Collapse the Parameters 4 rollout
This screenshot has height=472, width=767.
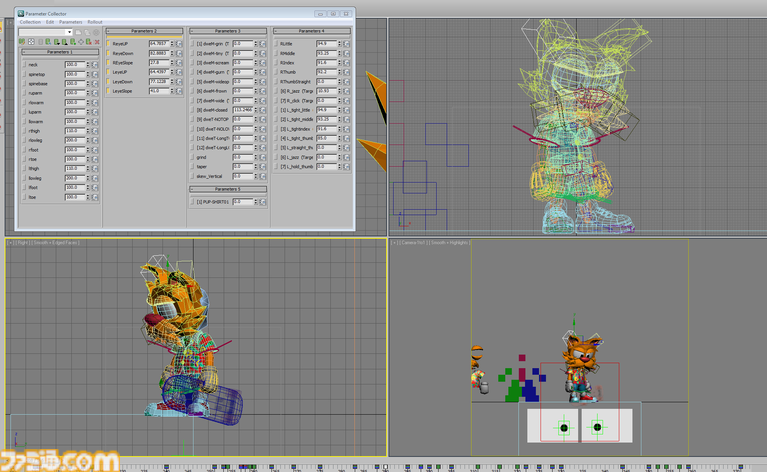(x=312, y=31)
